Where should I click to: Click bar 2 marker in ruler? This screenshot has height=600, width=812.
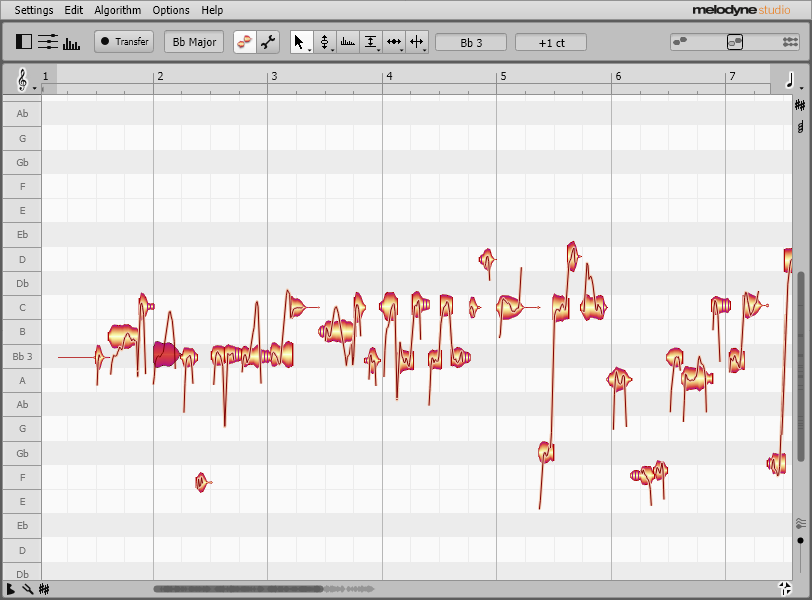coord(160,76)
